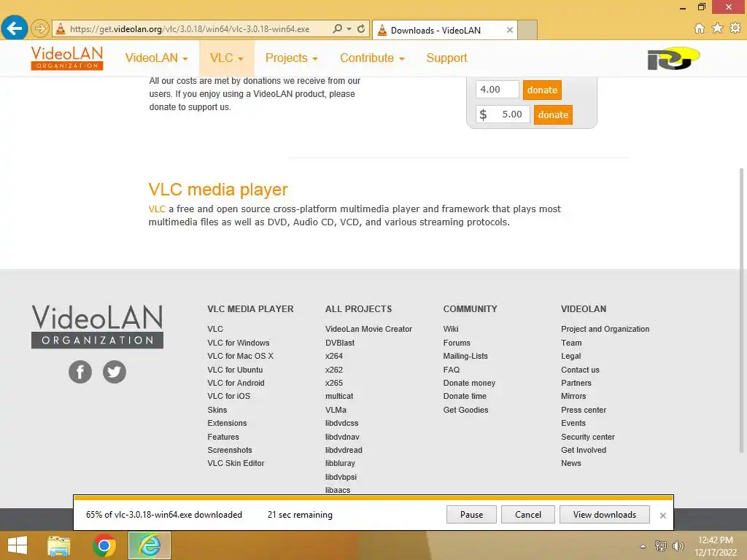Open browser Tools gear icon
The image size is (747, 560).
point(735,28)
